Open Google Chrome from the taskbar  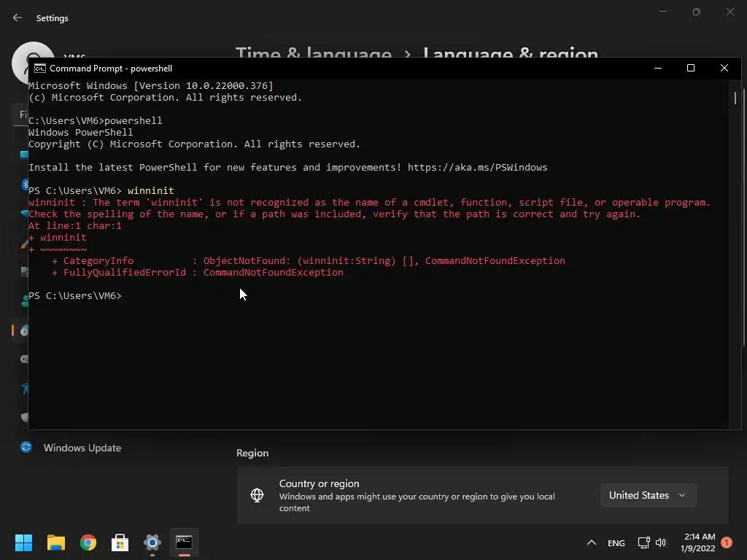coord(88,542)
